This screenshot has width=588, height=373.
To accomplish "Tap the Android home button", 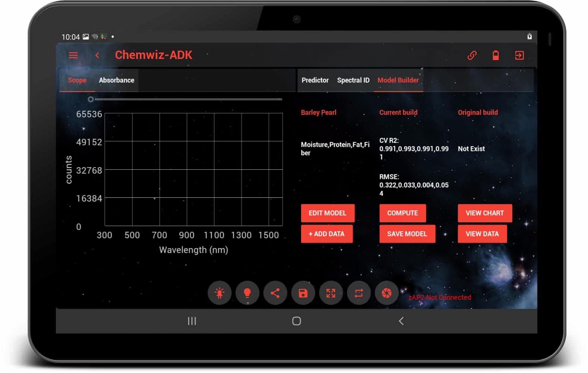I will click(x=297, y=321).
